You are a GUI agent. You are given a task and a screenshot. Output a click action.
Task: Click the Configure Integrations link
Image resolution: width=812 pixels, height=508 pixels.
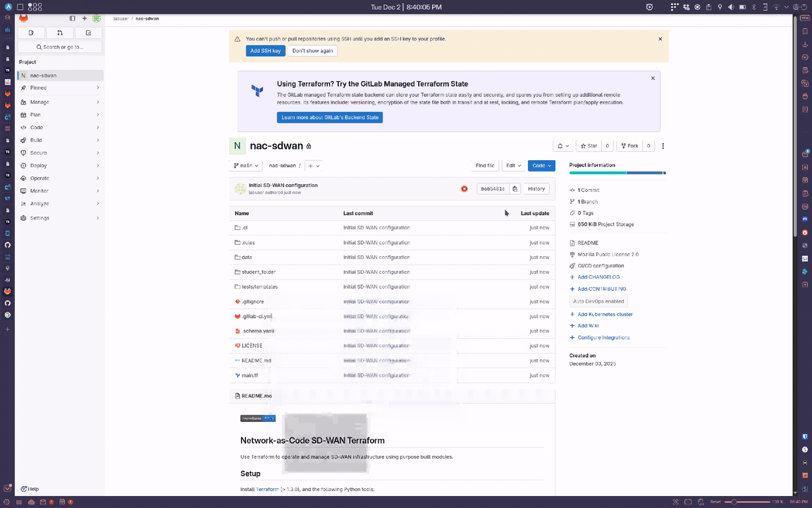tap(603, 337)
